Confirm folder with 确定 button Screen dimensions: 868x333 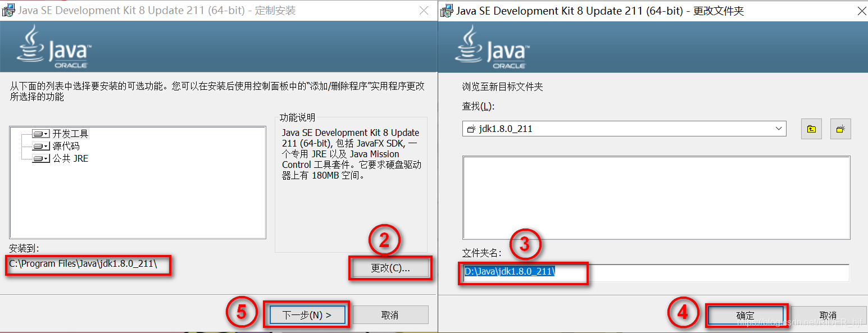[x=746, y=316]
